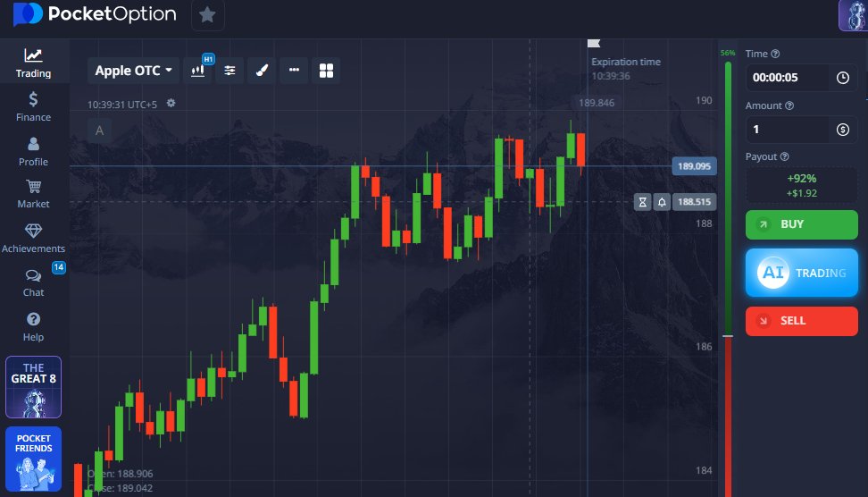The image size is (868, 497).
Task: Click the traders sentiment bar
Action: click(x=728, y=277)
